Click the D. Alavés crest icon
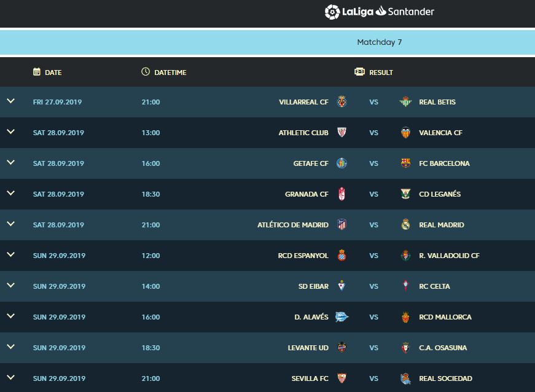The height and width of the screenshot is (392, 535). 342,316
